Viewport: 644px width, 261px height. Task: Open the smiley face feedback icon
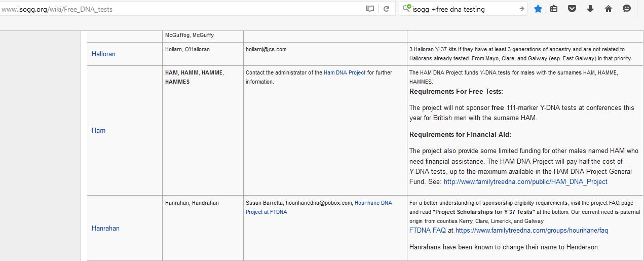627,9
